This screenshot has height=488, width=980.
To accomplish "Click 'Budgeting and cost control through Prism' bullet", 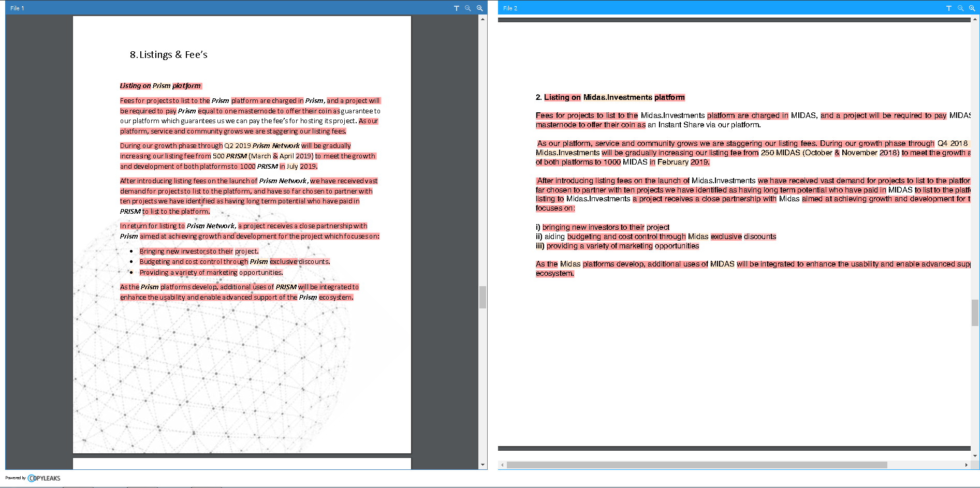I will 203,262.
